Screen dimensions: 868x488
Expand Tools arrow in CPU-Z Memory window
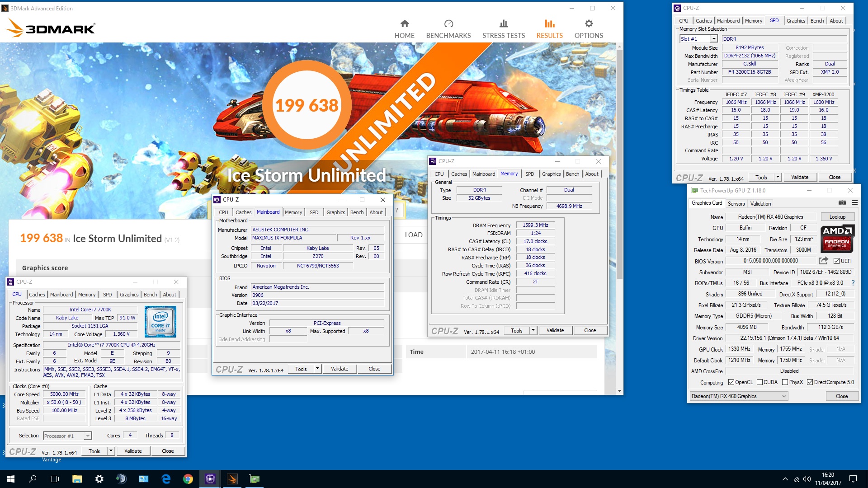pyautogui.click(x=533, y=330)
